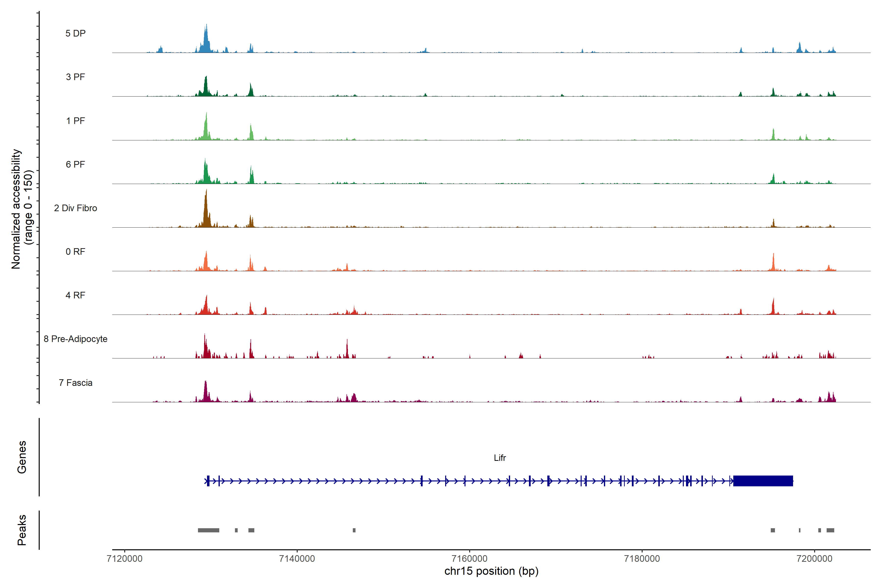
Task: Click the 6 PF track label
Action: click(x=75, y=164)
